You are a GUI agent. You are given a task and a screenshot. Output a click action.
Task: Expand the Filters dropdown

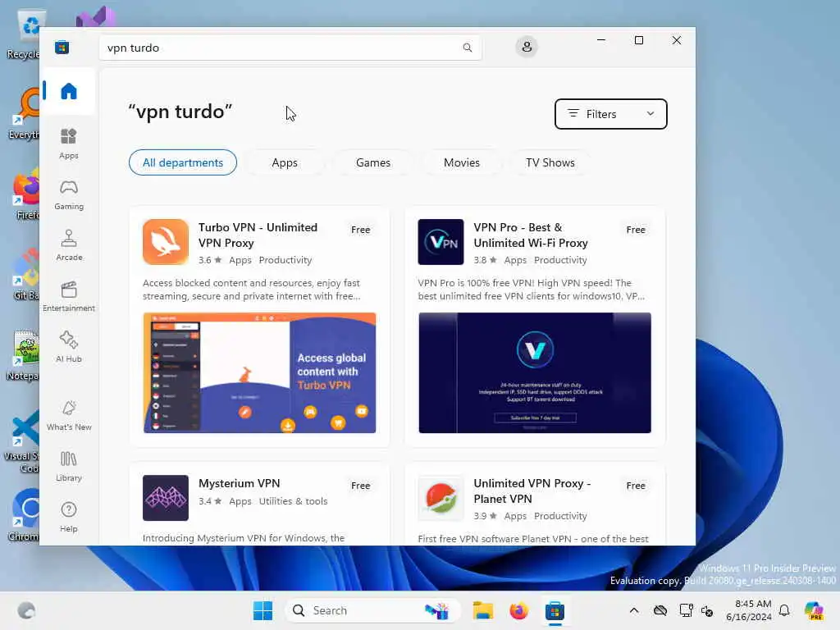pos(610,114)
